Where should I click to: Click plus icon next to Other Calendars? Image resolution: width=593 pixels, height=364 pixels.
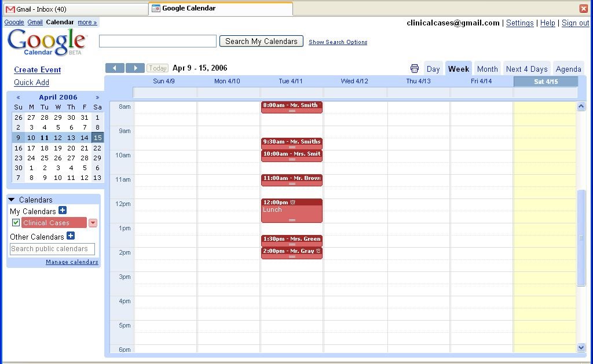tap(71, 236)
